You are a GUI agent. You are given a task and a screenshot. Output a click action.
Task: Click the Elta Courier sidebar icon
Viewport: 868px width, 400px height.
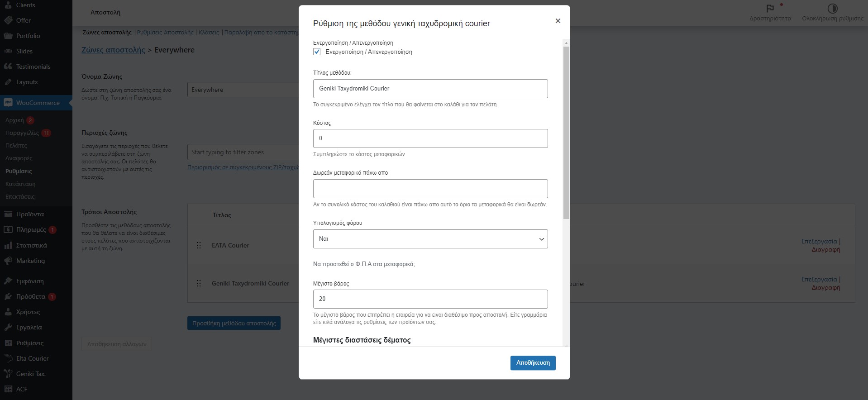click(x=8, y=358)
